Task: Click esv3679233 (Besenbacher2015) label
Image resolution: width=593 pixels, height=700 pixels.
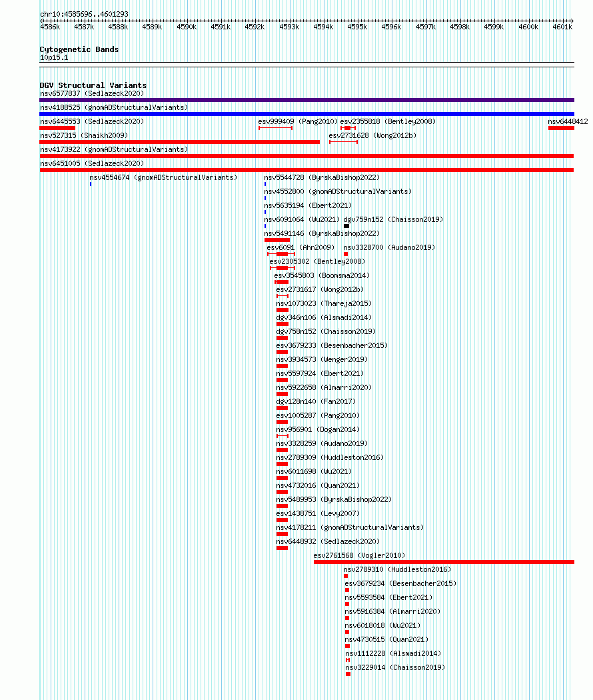Action: 332,345
